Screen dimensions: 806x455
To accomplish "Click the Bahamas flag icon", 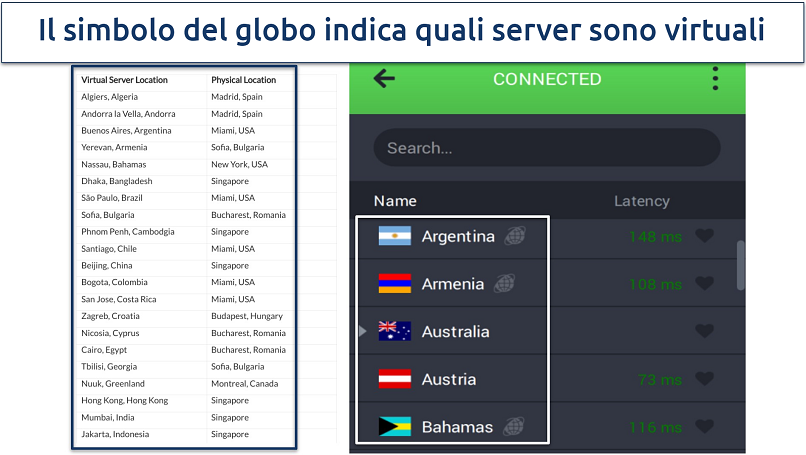I will [x=395, y=427].
